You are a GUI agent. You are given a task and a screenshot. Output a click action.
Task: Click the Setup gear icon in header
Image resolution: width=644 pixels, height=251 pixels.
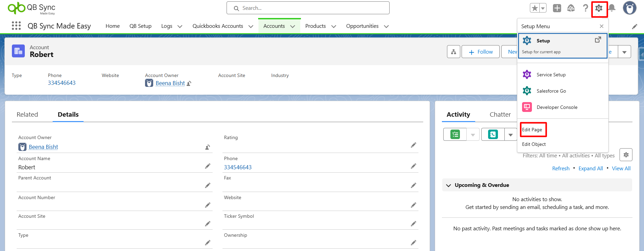599,8
